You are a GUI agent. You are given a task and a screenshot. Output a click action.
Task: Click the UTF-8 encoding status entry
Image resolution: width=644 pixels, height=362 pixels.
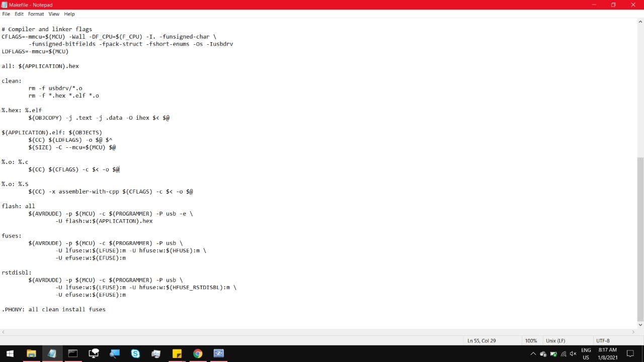[x=603, y=341]
